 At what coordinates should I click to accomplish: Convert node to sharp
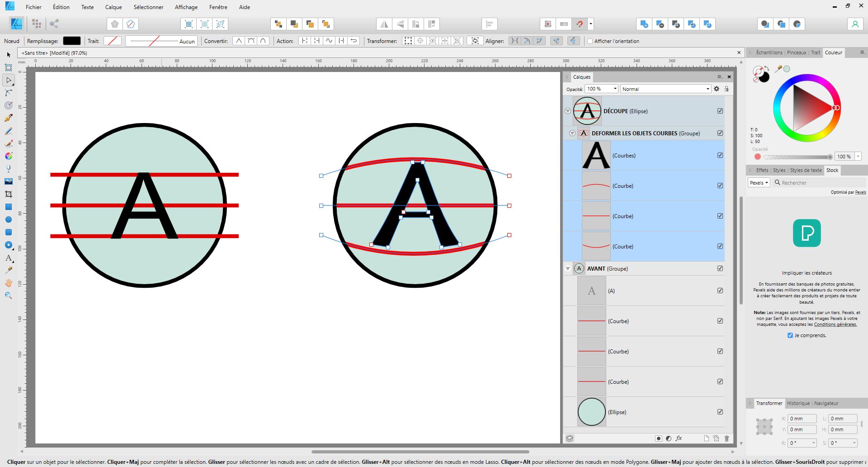tap(239, 41)
